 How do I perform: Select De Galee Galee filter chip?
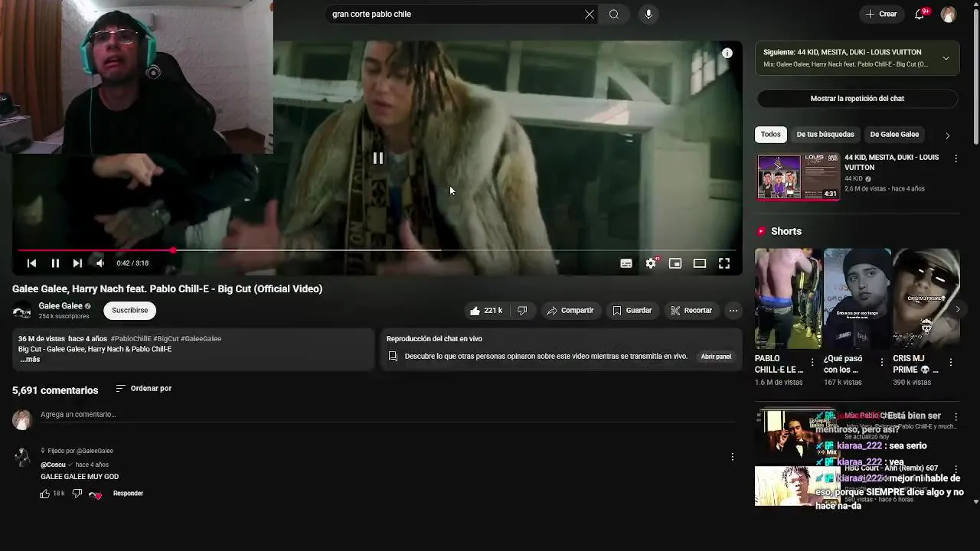[893, 135]
